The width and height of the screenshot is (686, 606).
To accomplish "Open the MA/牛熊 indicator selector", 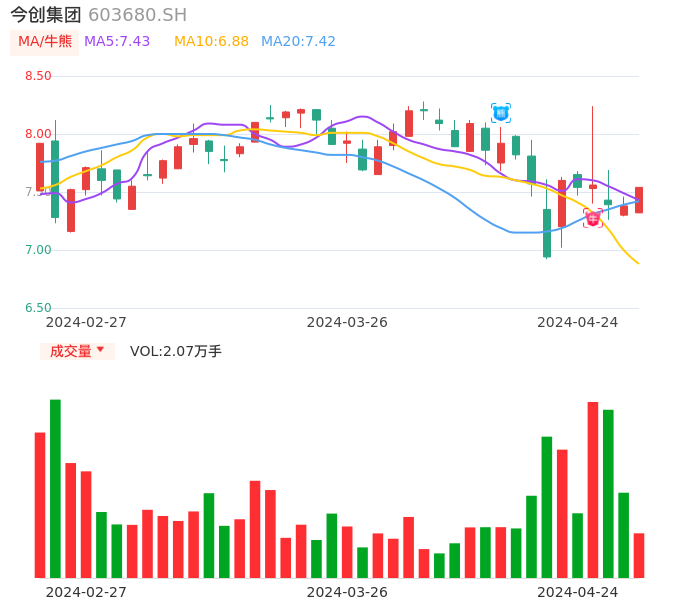I will tap(45, 42).
